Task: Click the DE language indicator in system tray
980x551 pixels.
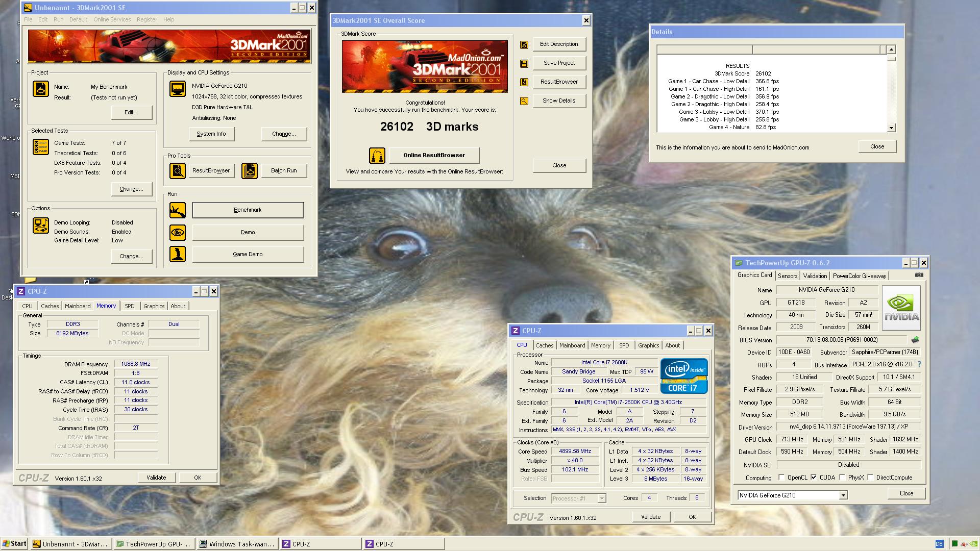Action: click(x=939, y=544)
